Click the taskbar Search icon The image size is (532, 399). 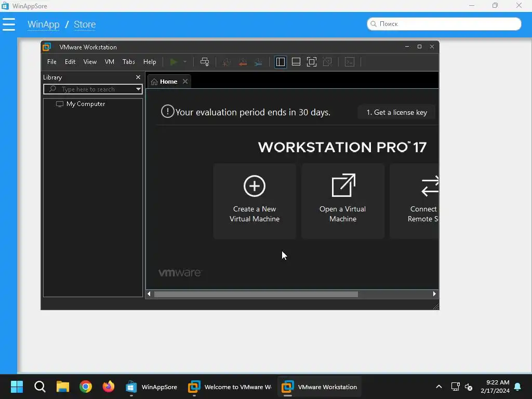(39, 387)
